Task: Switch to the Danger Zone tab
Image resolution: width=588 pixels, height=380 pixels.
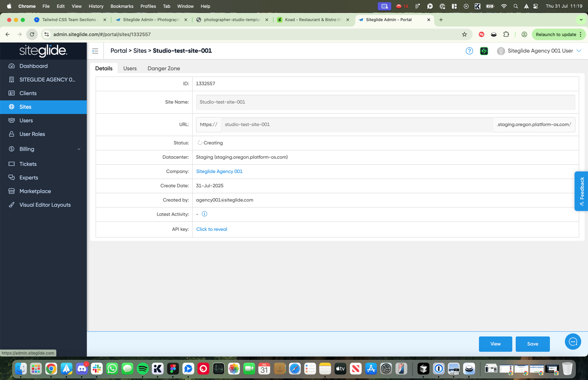Action: [164, 68]
